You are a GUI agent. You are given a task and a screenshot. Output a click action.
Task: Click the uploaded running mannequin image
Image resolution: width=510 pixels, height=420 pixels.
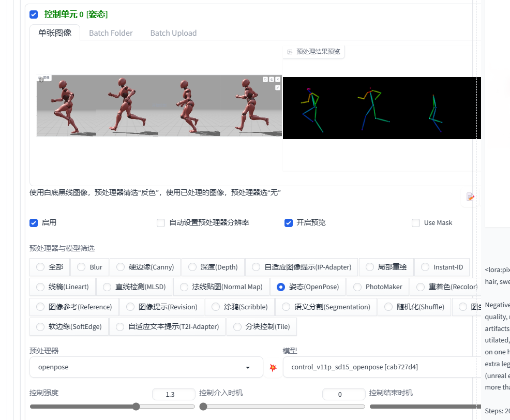pos(159,106)
